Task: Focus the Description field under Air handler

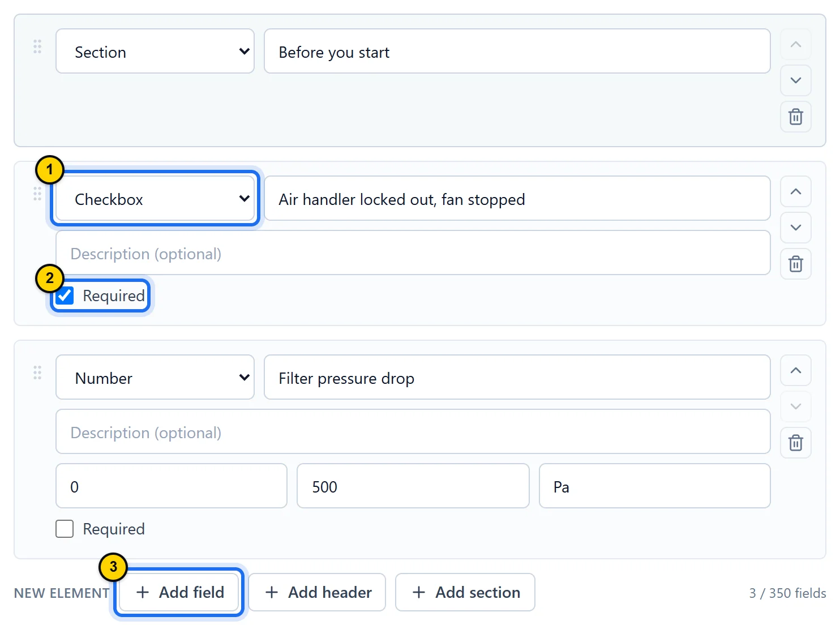Action: (413, 253)
